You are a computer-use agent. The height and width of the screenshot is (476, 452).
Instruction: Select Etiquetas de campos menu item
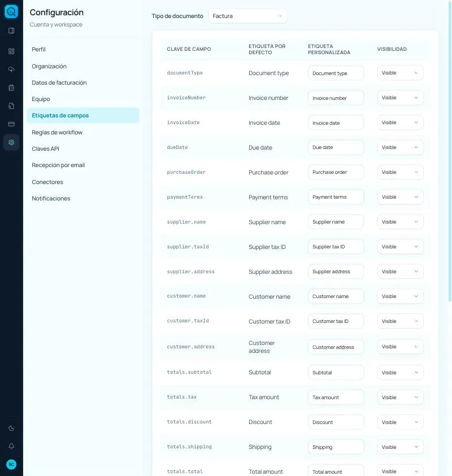(82, 116)
